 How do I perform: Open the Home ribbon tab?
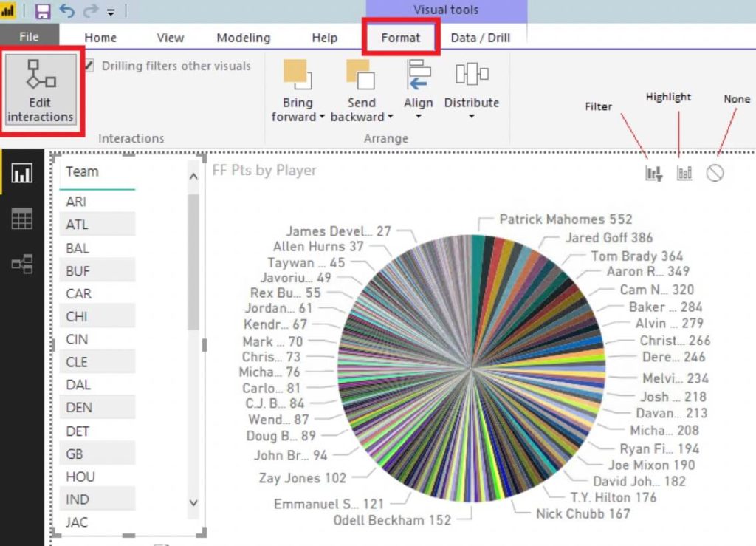pyautogui.click(x=100, y=38)
